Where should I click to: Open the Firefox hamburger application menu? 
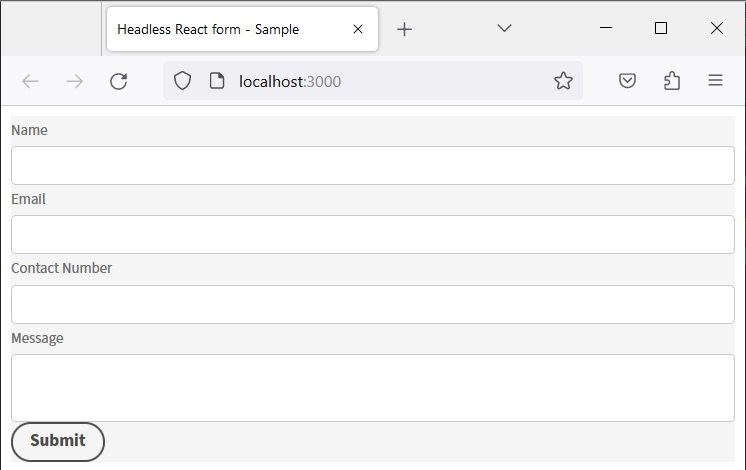715,82
